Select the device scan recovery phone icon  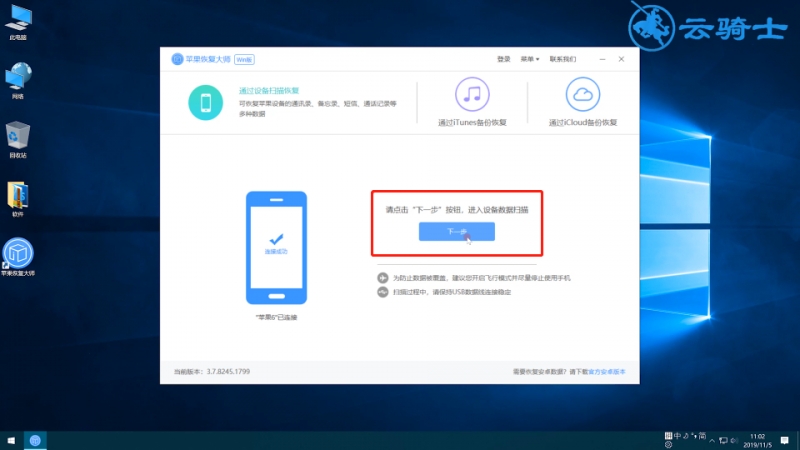(206, 103)
